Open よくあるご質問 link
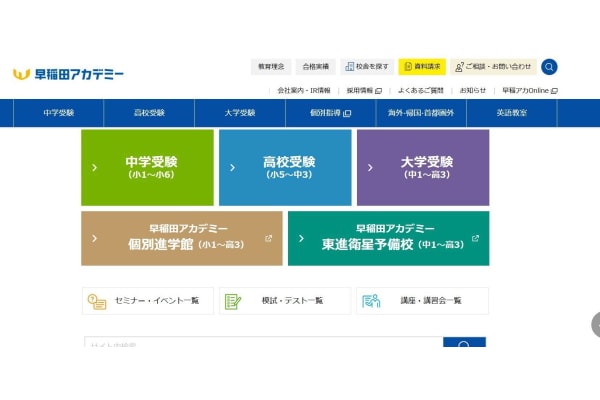The height and width of the screenshot is (400, 600). click(x=421, y=91)
